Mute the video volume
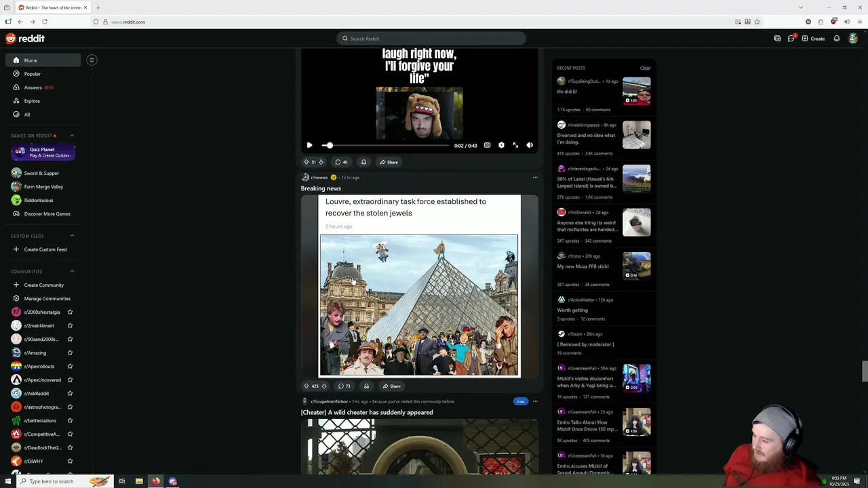 530,145
